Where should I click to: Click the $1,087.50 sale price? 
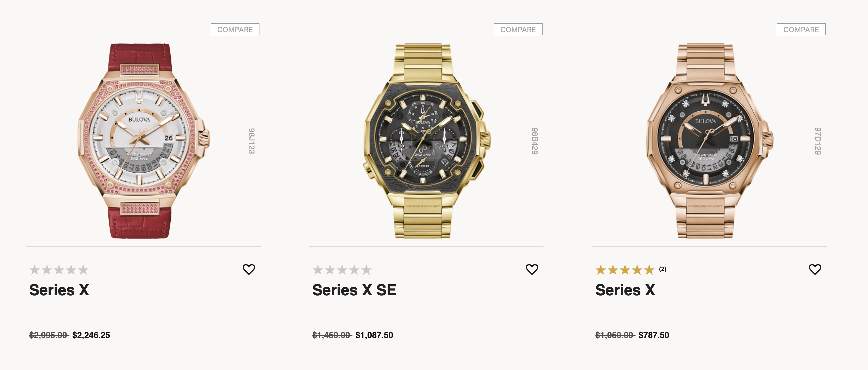374,335
